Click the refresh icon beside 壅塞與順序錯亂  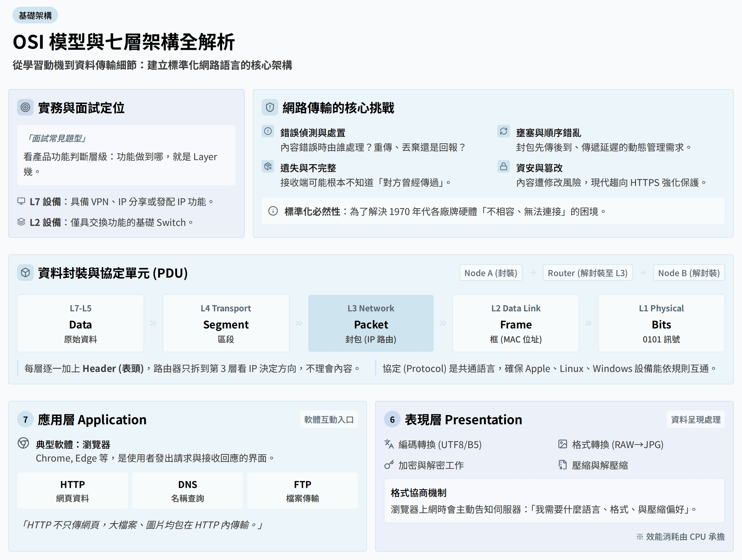[503, 132]
